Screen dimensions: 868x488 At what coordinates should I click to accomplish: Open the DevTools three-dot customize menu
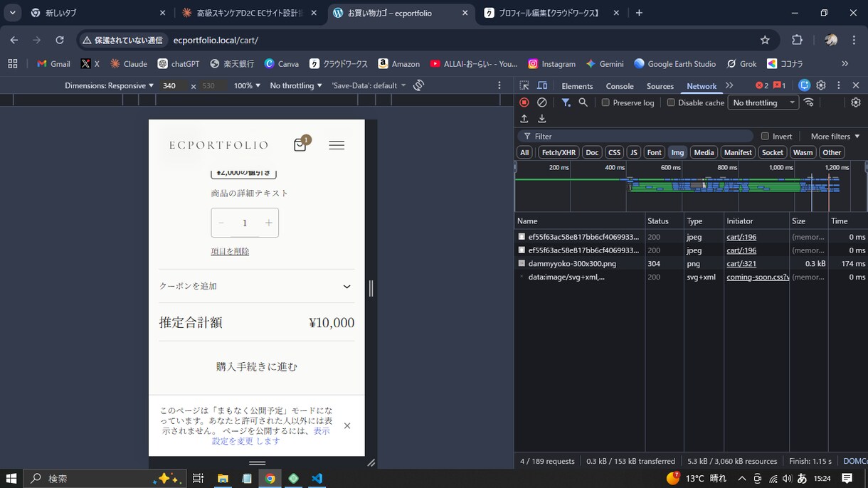838,85
